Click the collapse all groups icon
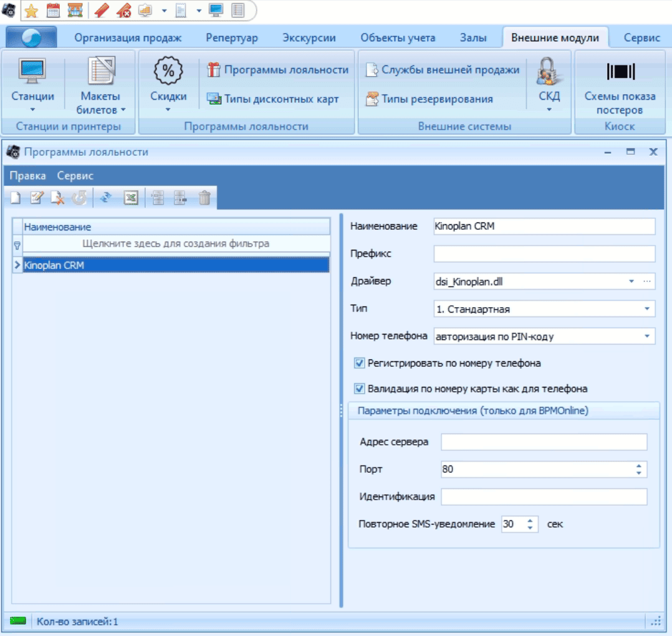The width and height of the screenshot is (672, 636). pos(180,198)
